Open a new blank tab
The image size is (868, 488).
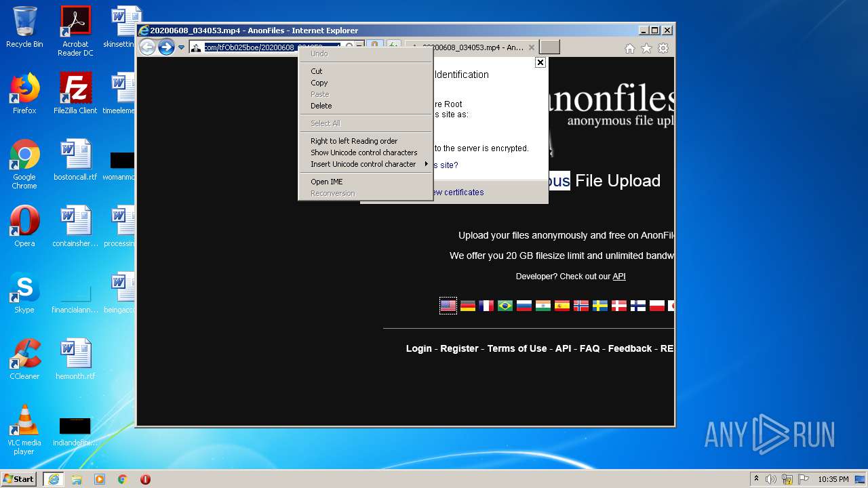pyautogui.click(x=549, y=47)
